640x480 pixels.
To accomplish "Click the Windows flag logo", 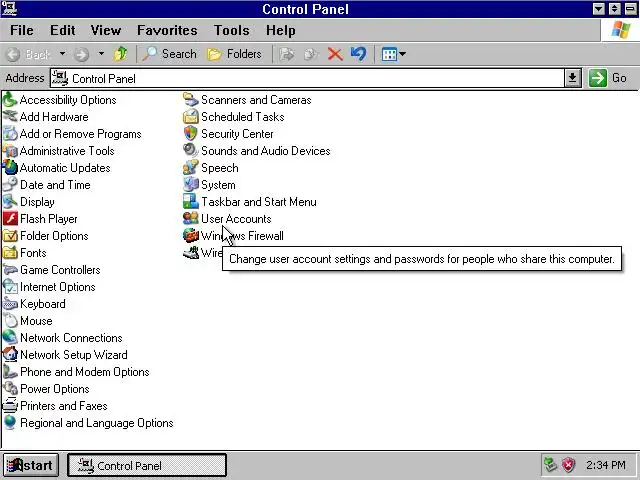I will 620,30.
